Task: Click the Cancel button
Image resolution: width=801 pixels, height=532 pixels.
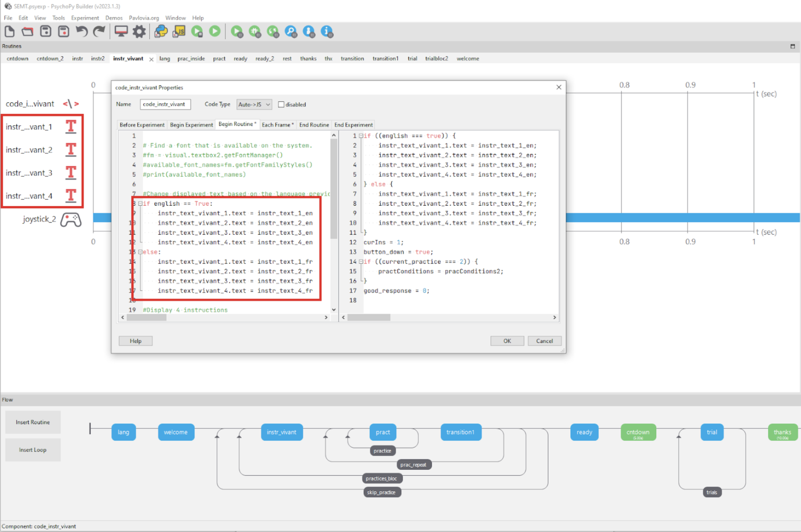Action: click(544, 340)
